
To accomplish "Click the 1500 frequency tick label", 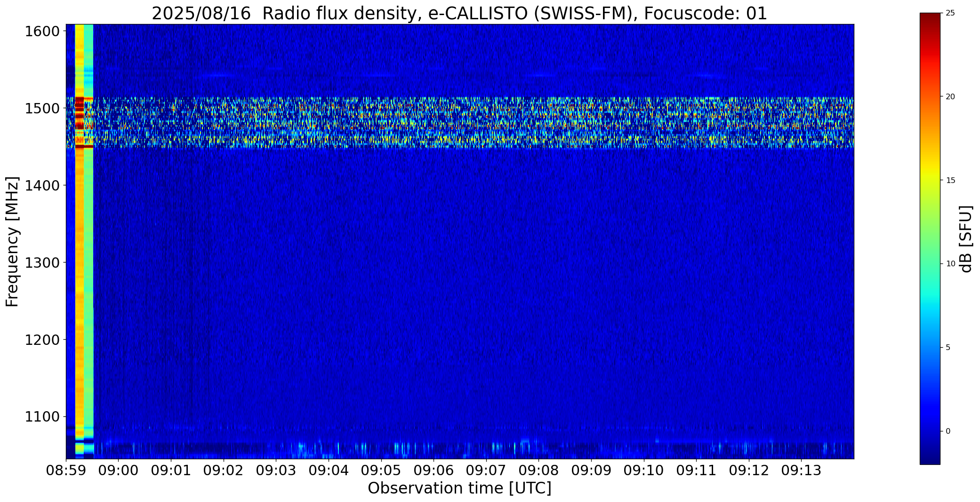I will [x=42, y=109].
